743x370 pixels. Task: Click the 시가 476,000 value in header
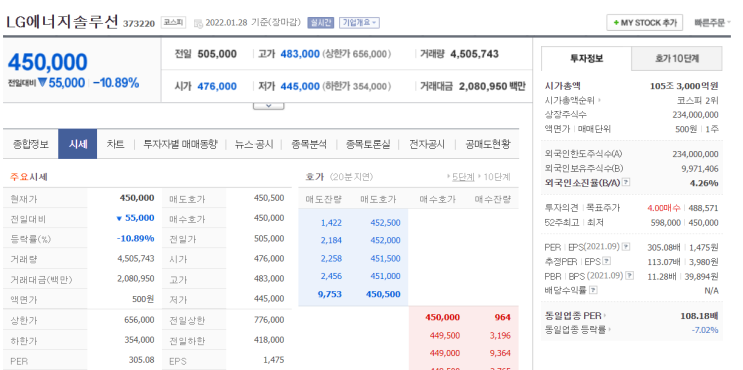(217, 86)
